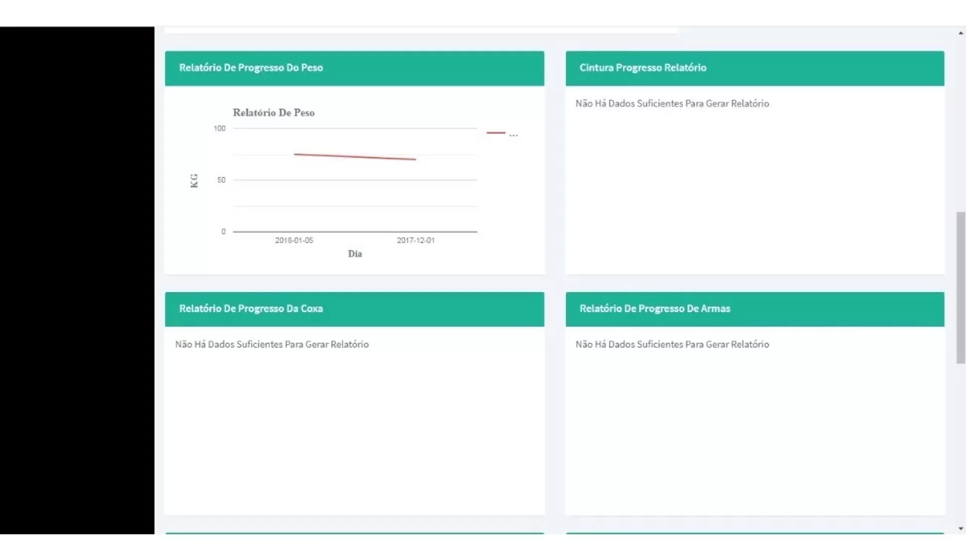Click the no-data message in Coxa panel
The image size is (966, 560).
coord(272,344)
